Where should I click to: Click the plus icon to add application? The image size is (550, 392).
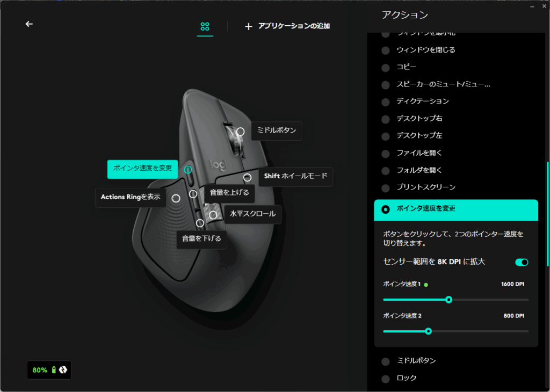click(248, 26)
